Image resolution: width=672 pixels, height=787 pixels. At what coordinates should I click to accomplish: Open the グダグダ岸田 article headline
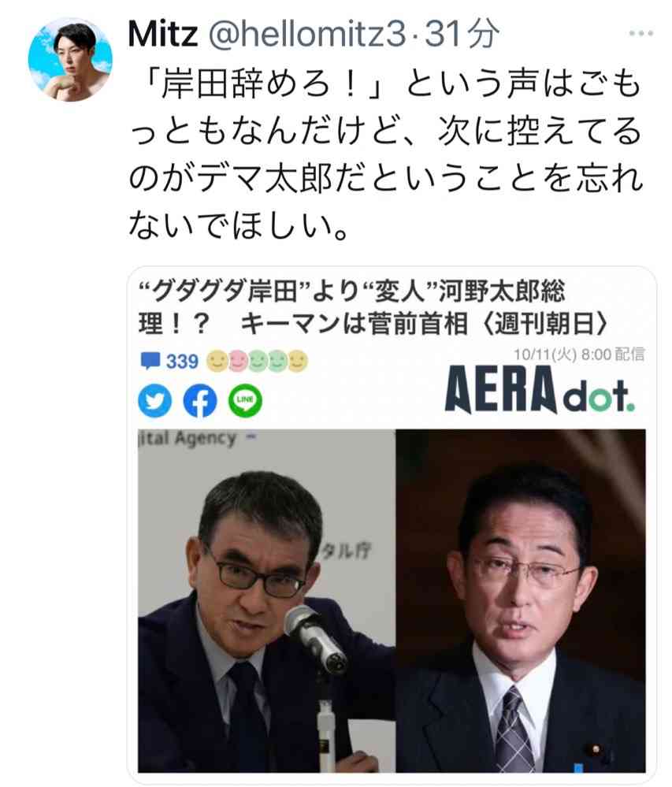pyautogui.click(x=374, y=308)
